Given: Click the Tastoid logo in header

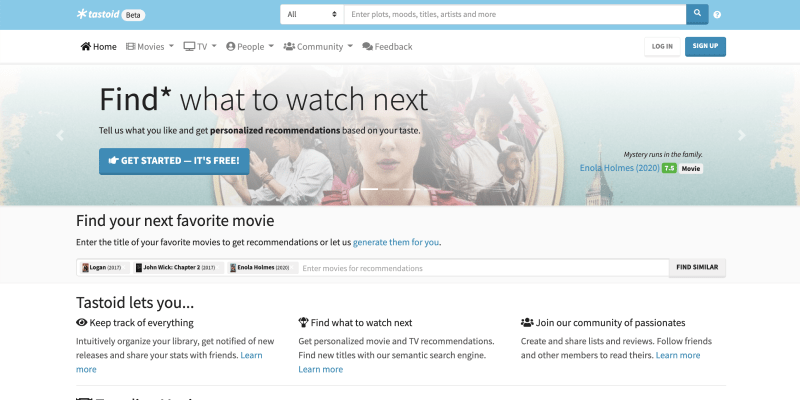Looking at the screenshot, I should [x=98, y=15].
